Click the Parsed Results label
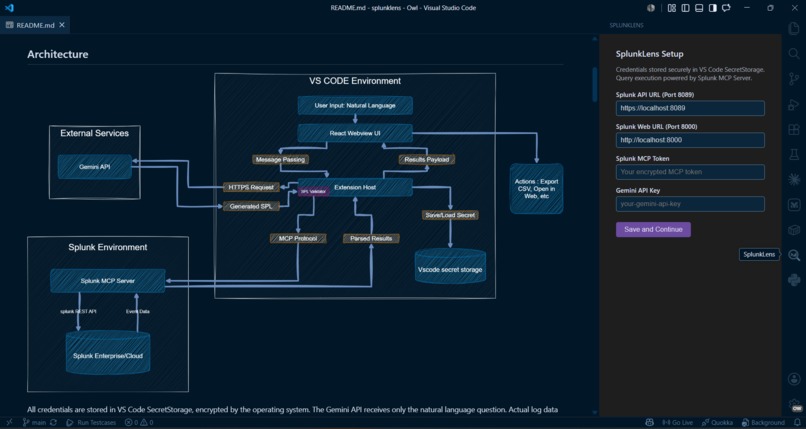The height and width of the screenshot is (429, 806). coord(371,238)
